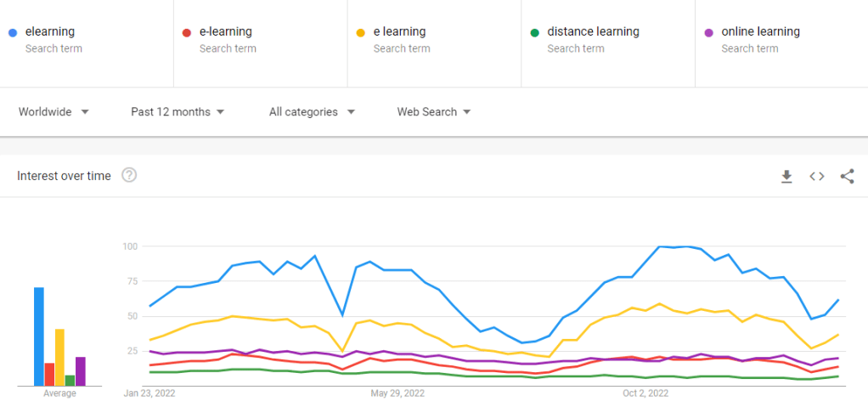Open the Worldwide region dropdown

click(x=54, y=111)
